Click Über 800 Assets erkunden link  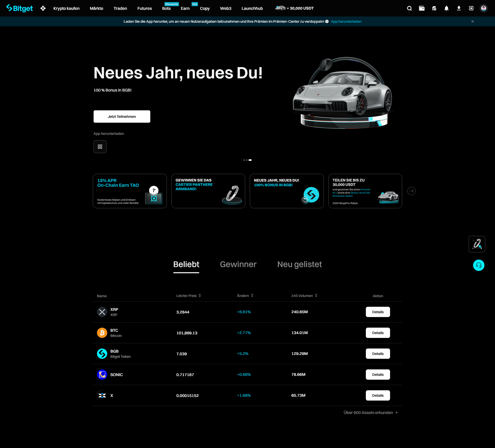coord(371,413)
